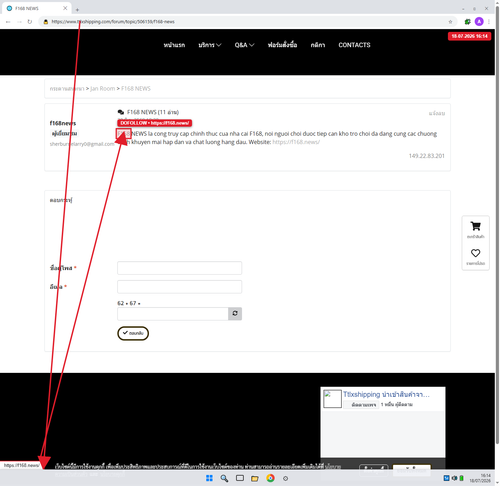Click the F168 NEWS breadcrumb entry
500x486 pixels.
[x=136, y=89]
